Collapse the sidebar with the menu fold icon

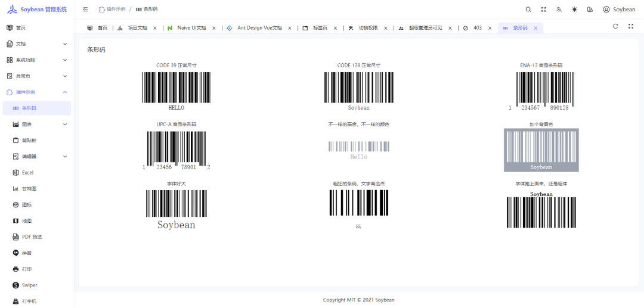[85, 10]
